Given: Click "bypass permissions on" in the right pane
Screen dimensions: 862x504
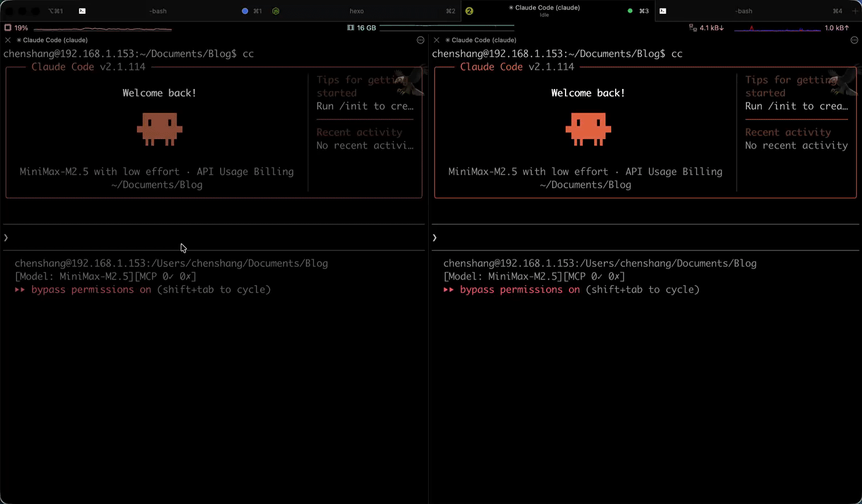Looking at the screenshot, I should point(519,290).
